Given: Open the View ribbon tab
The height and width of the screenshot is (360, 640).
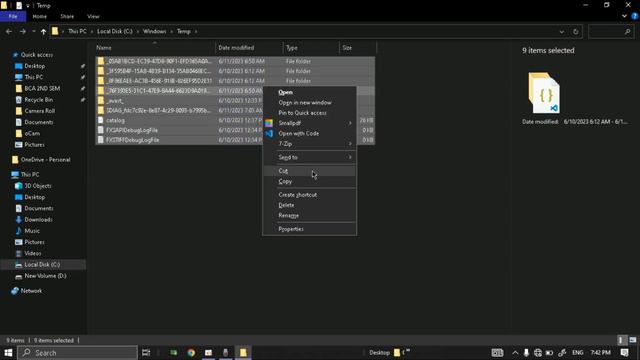Looking at the screenshot, I should (x=93, y=16).
